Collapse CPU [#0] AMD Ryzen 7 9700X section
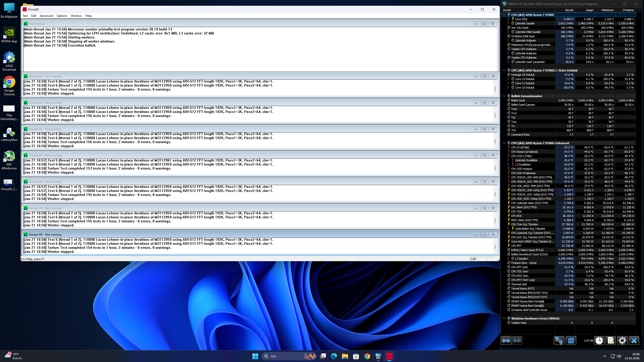This screenshot has width=644, height=362. tap(504, 15)
